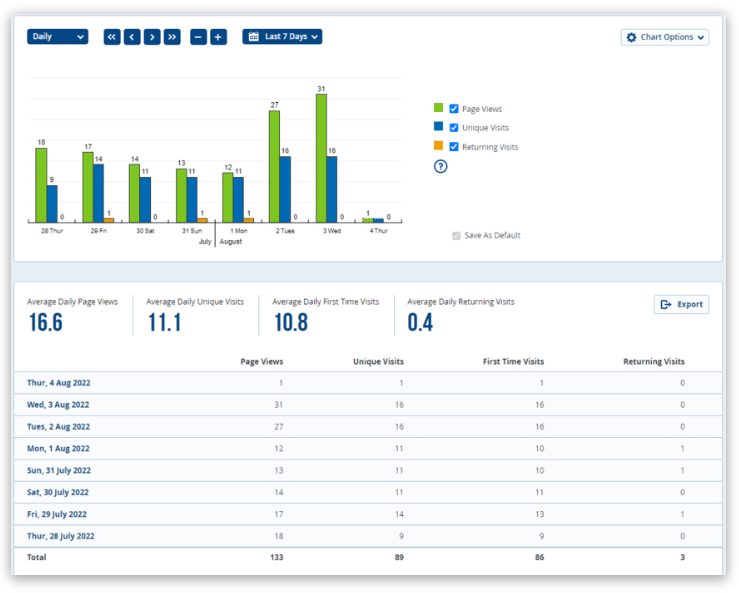The image size is (739, 593).
Task: Click the total unique visits value 89
Action: pyautogui.click(x=399, y=557)
